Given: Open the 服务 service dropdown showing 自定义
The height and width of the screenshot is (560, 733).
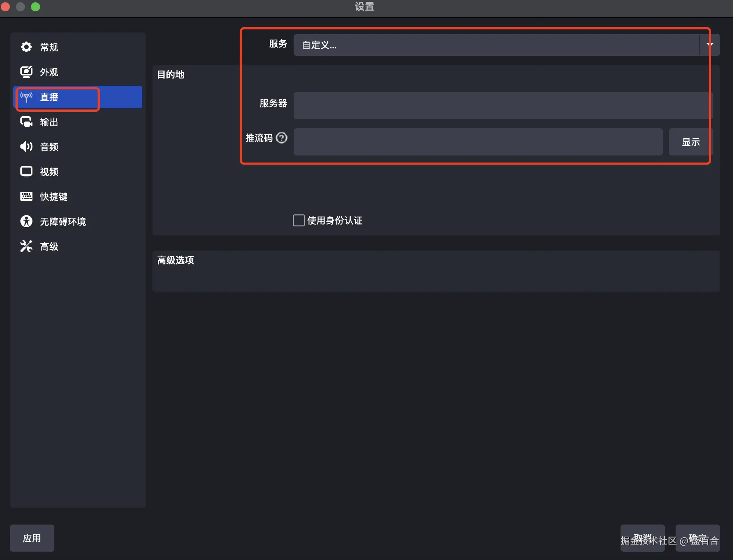Looking at the screenshot, I should [496, 45].
